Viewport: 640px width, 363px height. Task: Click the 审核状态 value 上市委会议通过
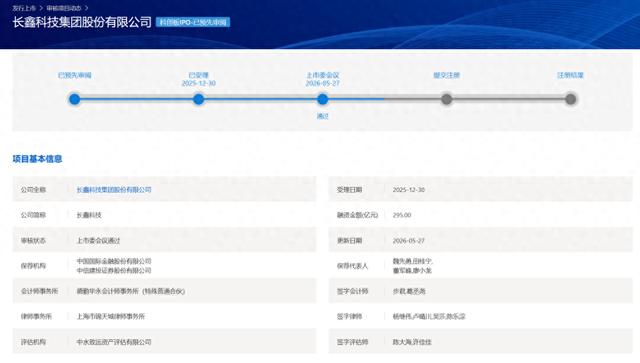[98, 241]
